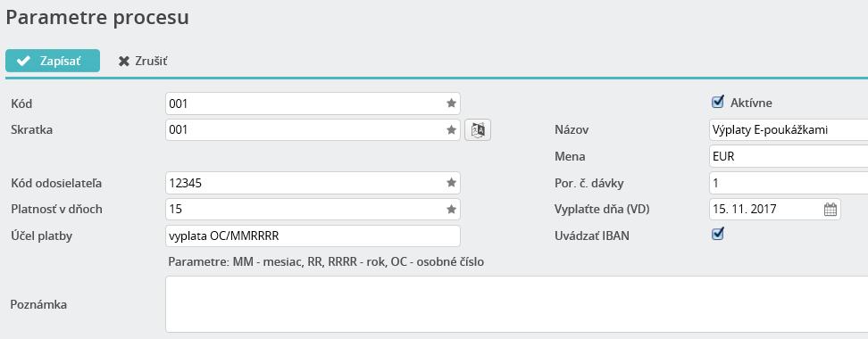Image resolution: width=868 pixels, height=339 pixels.
Task: Click star icon in Skratka field
Action: pyautogui.click(x=451, y=130)
